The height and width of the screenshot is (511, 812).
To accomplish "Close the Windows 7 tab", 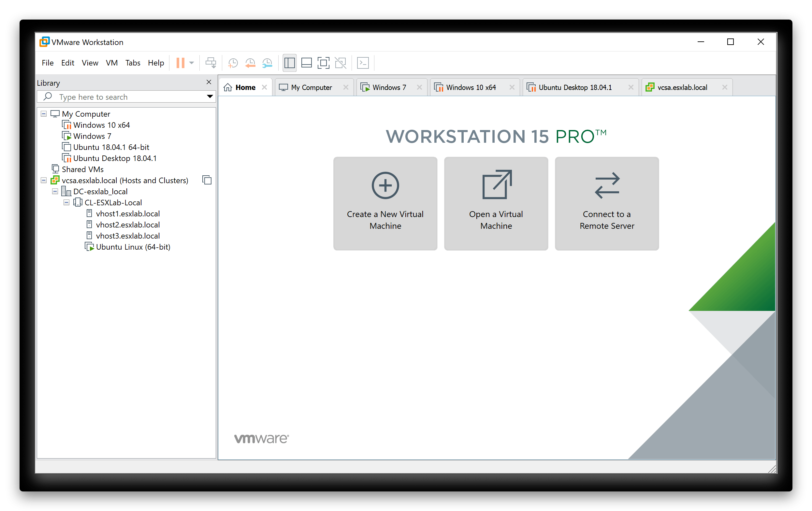I will point(419,87).
